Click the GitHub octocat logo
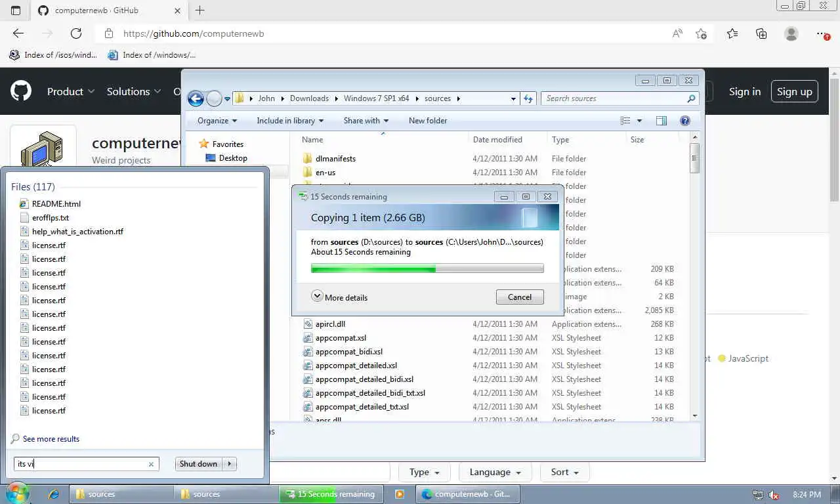840x504 pixels. pos(21,91)
